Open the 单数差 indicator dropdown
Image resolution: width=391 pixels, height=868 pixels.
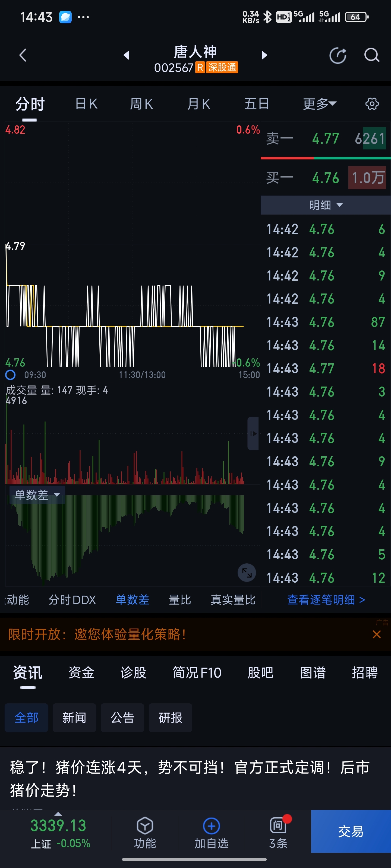point(37,495)
